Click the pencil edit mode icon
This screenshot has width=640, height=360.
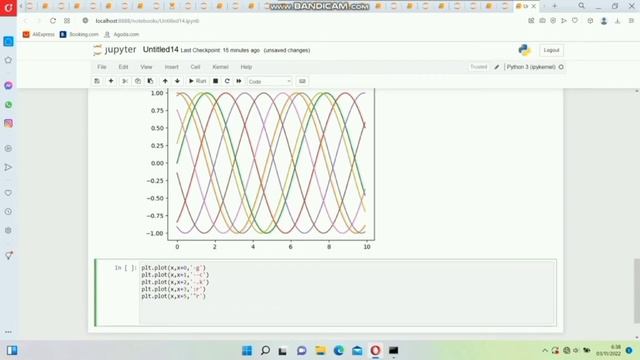point(497,67)
